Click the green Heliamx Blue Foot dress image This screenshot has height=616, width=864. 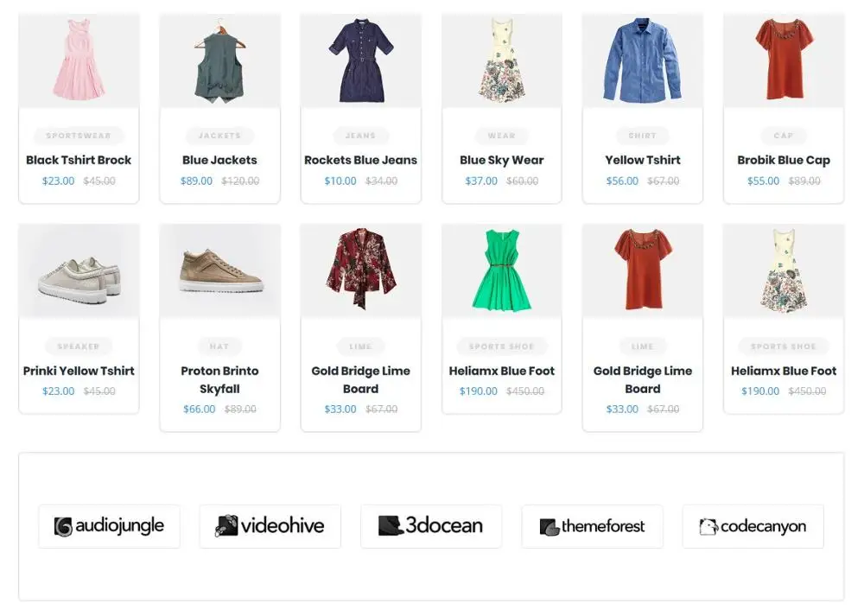501,270
